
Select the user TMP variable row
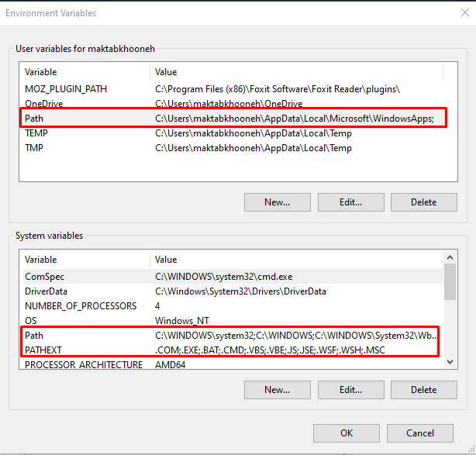coord(34,148)
